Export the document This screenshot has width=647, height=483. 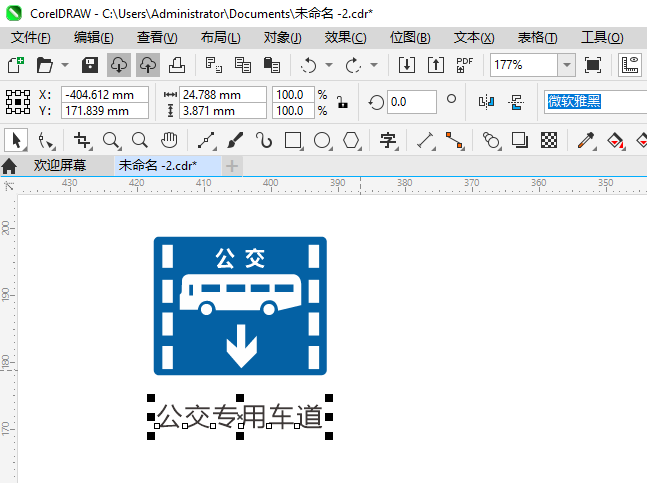click(436, 65)
